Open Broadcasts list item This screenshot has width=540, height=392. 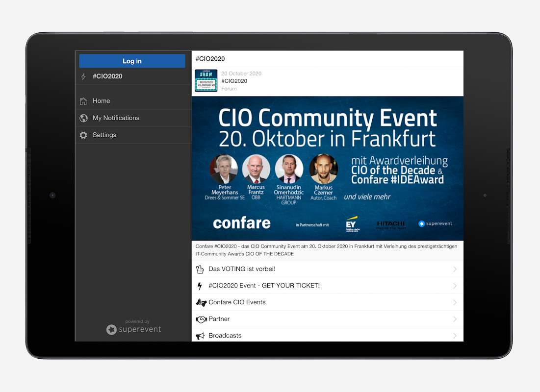point(328,335)
